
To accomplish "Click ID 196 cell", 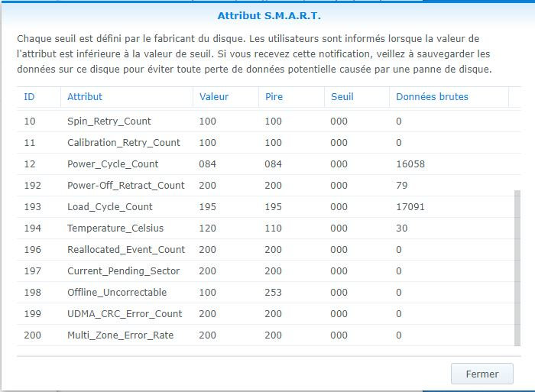I will (32, 250).
